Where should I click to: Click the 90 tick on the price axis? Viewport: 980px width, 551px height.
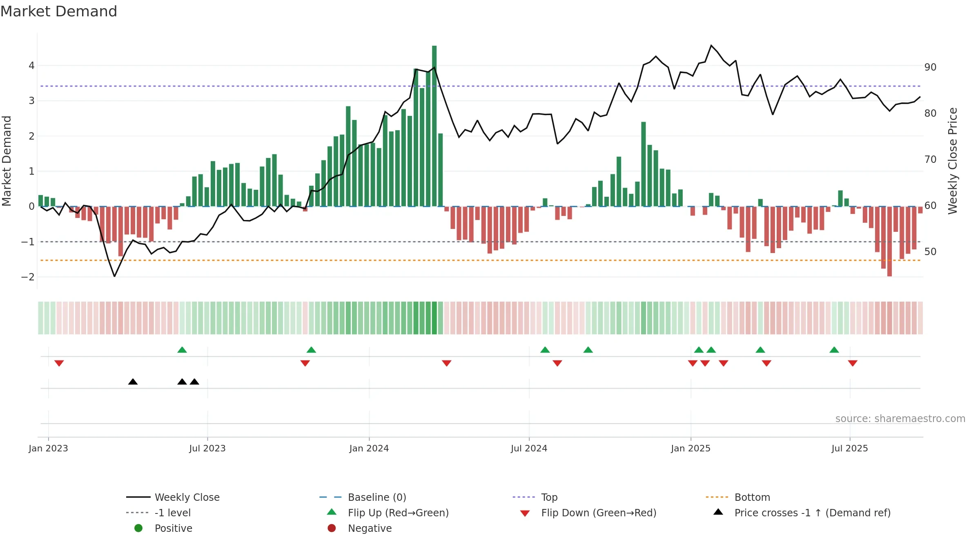(x=930, y=67)
